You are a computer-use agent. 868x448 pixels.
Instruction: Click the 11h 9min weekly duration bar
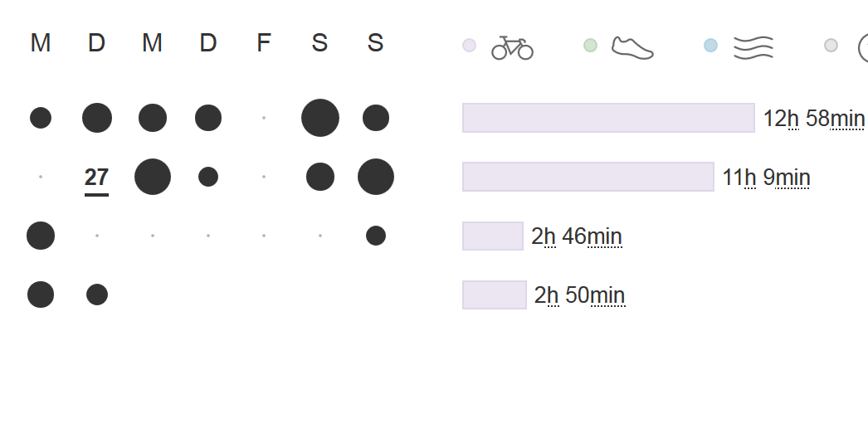point(588,177)
